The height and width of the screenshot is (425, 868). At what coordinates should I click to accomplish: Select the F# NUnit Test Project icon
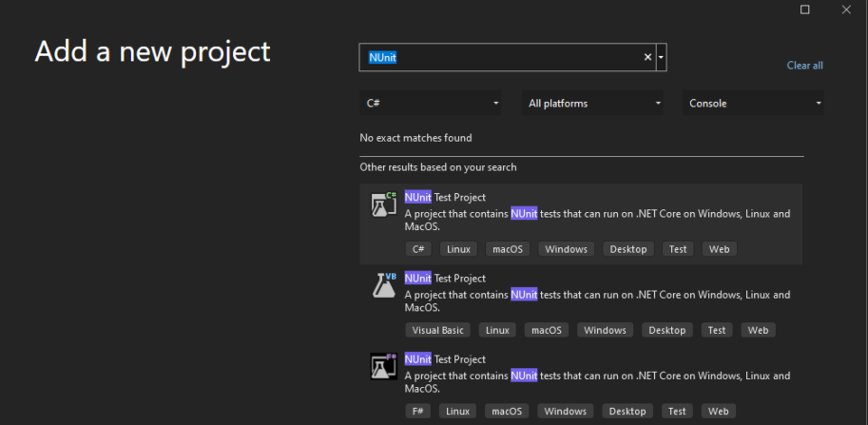point(383,366)
